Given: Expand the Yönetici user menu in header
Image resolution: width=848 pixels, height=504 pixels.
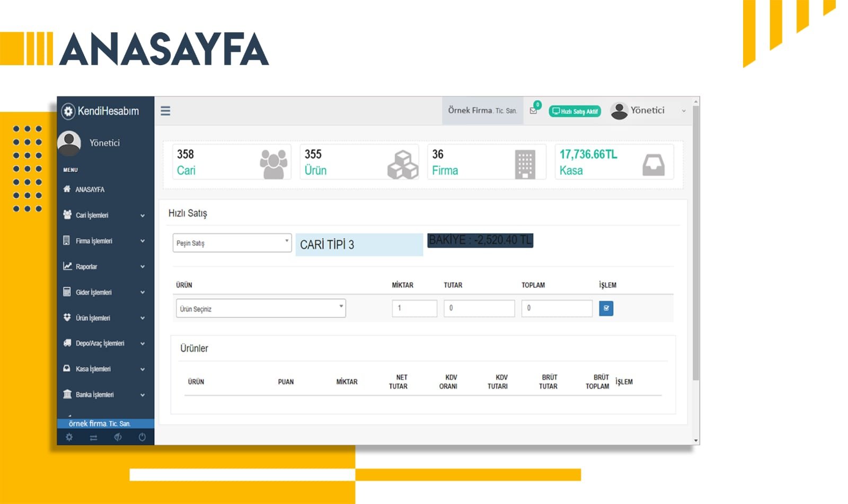Looking at the screenshot, I should point(648,110).
